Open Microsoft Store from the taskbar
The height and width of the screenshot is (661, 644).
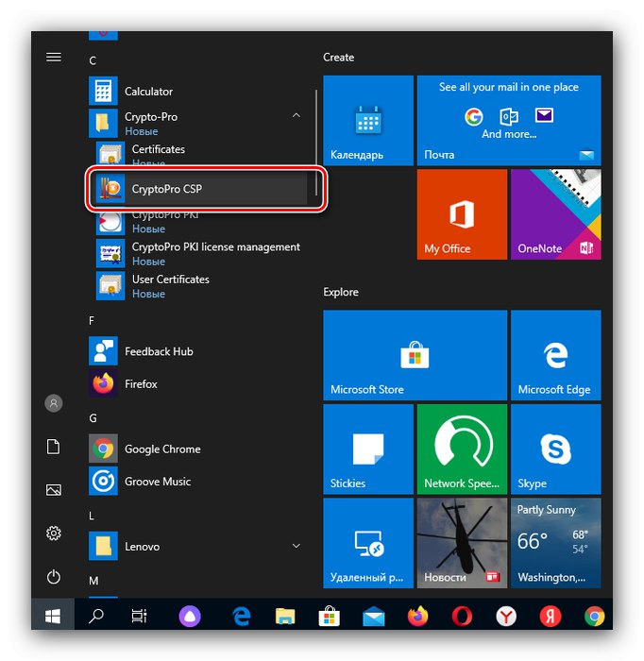point(330,616)
